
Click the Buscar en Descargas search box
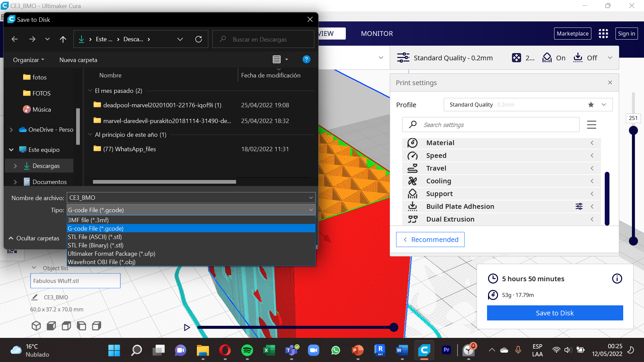click(263, 39)
